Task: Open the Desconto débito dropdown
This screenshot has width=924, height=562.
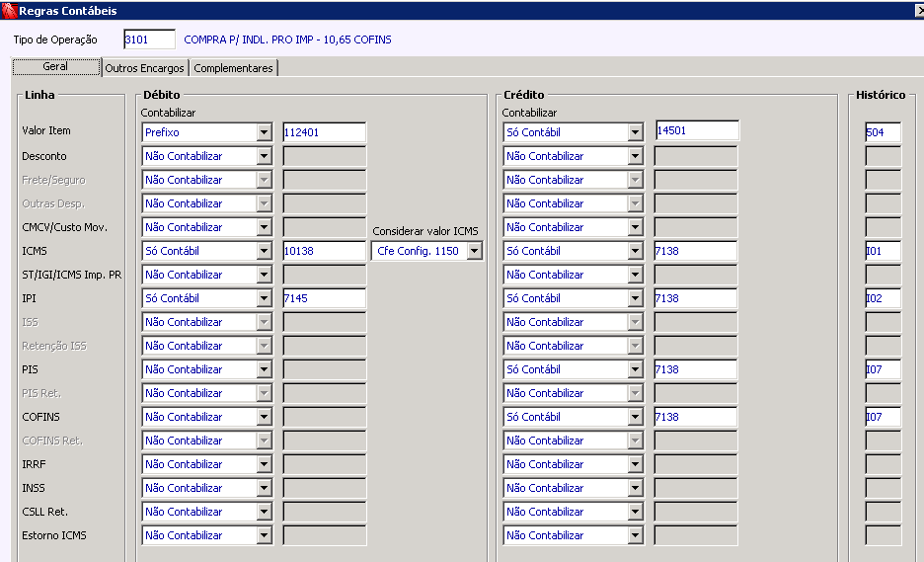Action: [x=206, y=156]
